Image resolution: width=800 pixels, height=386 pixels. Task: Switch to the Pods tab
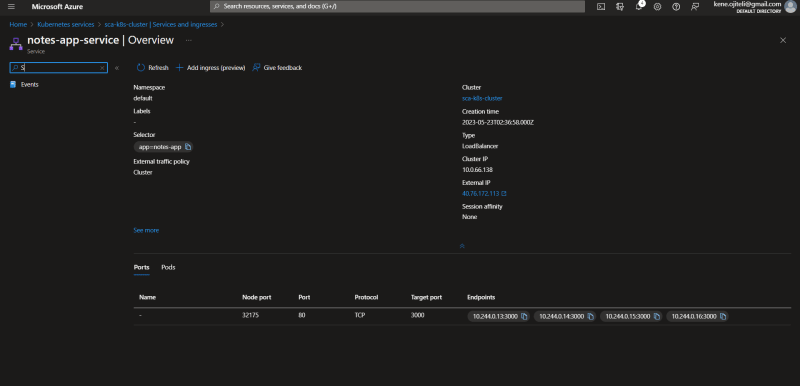click(x=168, y=267)
